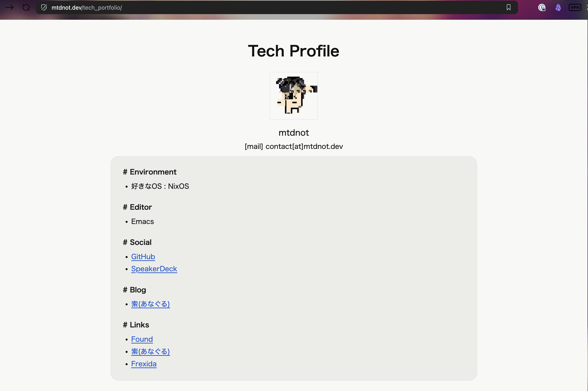
Task: Open the 索(あなぐる) link under Links
Action: 151,352
